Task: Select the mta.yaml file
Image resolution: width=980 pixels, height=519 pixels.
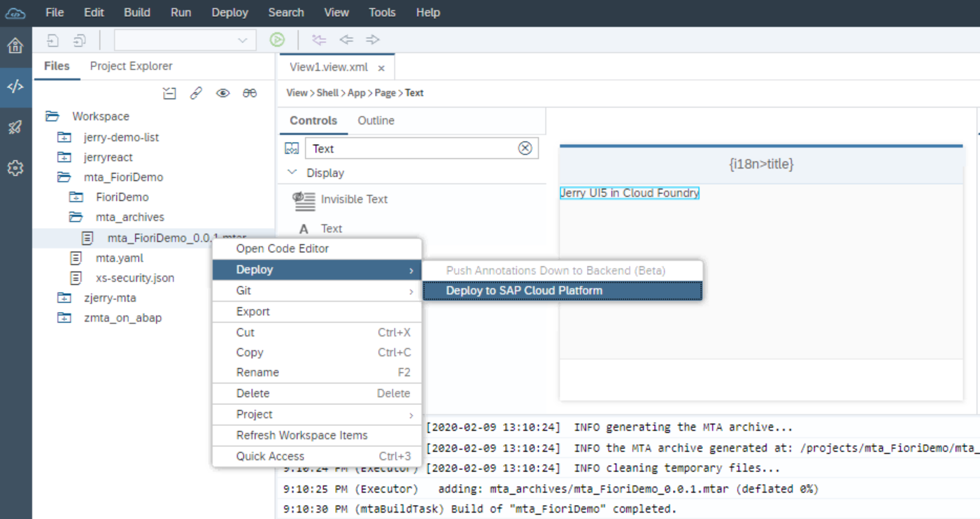Action: pyautogui.click(x=120, y=258)
